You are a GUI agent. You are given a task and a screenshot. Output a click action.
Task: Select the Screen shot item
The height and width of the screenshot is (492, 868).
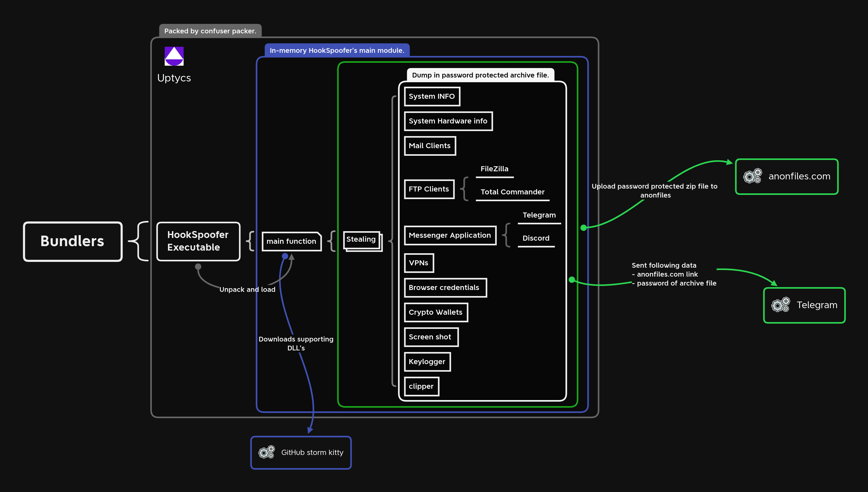pos(431,337)
